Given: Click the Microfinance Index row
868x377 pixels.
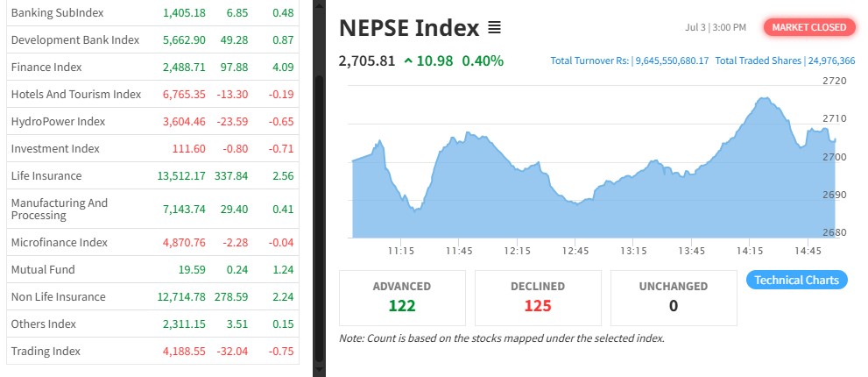Looking at the screenshot, I should 60,242.
